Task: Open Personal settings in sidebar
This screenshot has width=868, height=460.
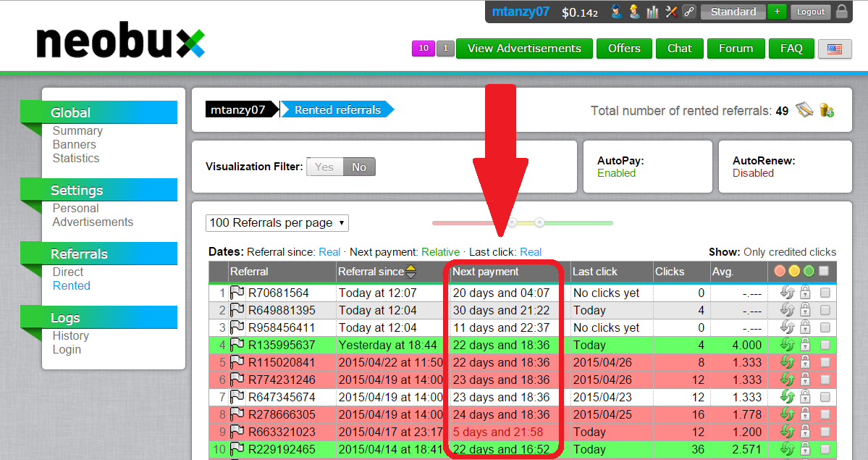Action: (x=75, y=209)
